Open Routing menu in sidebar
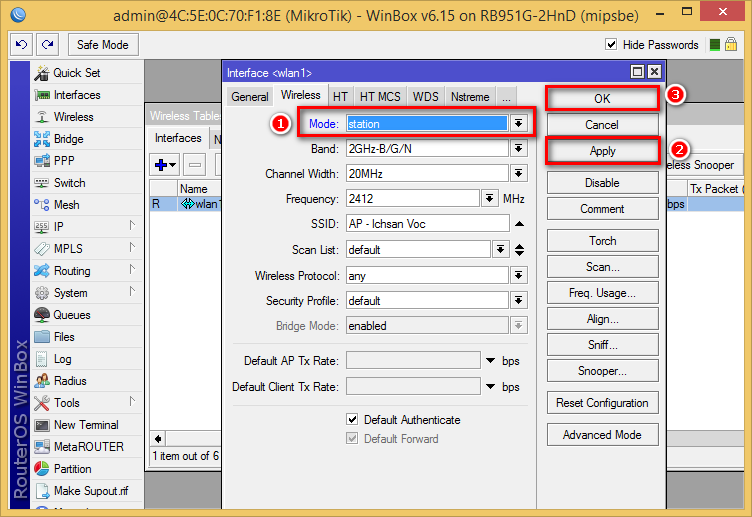The height and width of the screenshot is (517, 752). [x=72, y=270]
